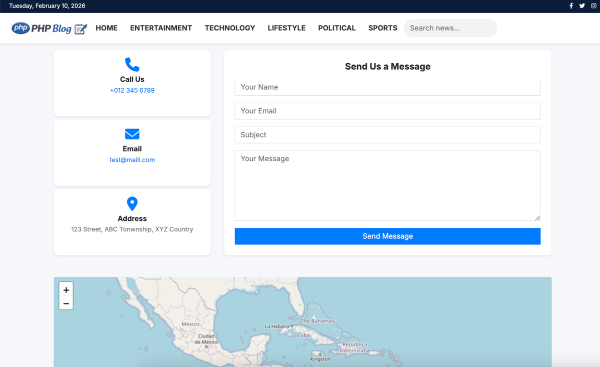Call the +012 345 6789 number link
This screenshot has width=600, height=367.
click(132, 90)
